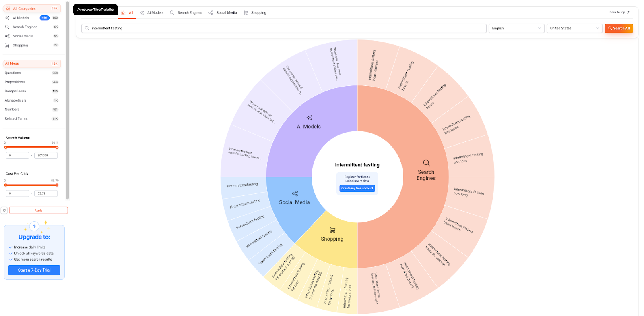Click 'intermittent fasting headache' wheel segment

click(x=456, y=124)
